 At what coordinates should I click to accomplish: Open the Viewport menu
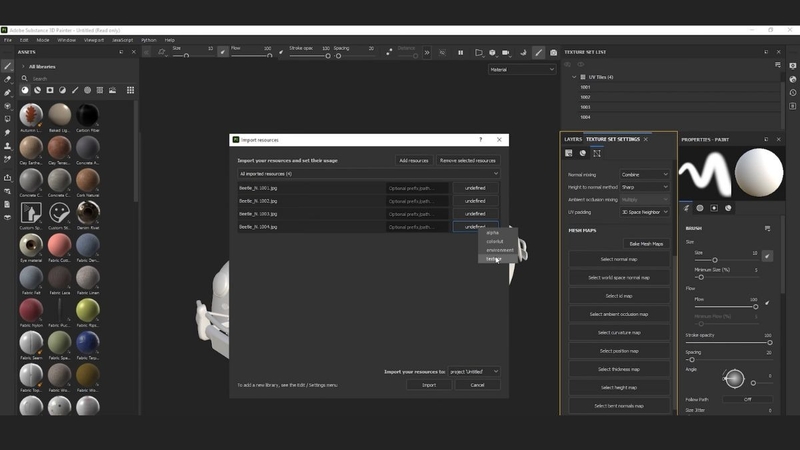(x=93, y=40)
